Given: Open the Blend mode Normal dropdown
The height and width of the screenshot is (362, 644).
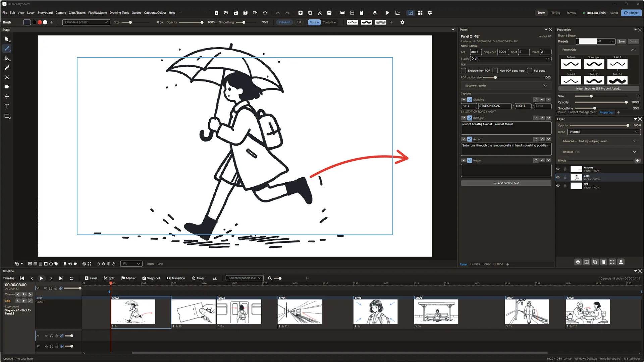Looking at the screenshot, I should point(604,132).
